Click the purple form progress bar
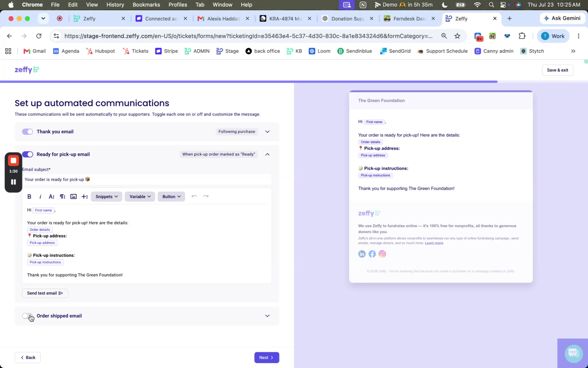The width and height of the screenshot is (588, 368). [249, 82]
